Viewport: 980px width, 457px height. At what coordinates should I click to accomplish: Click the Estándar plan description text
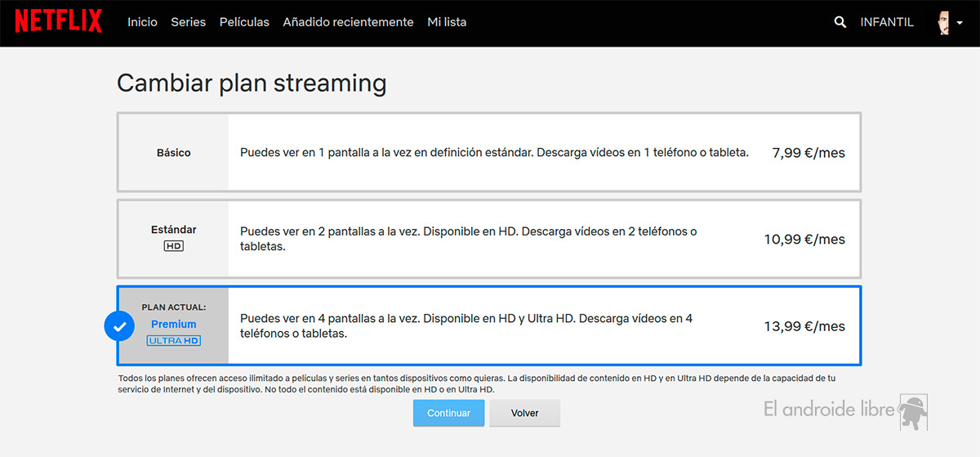click(469, 239)
